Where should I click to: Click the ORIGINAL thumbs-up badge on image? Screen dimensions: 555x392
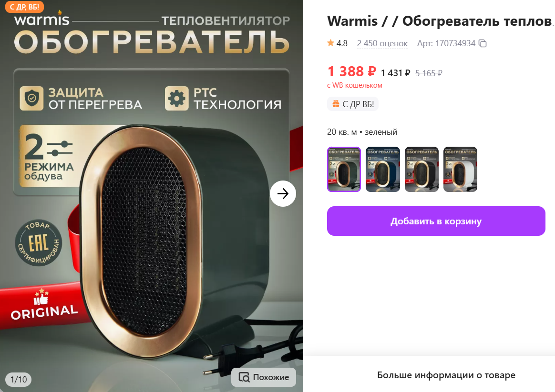pos(43,305)
